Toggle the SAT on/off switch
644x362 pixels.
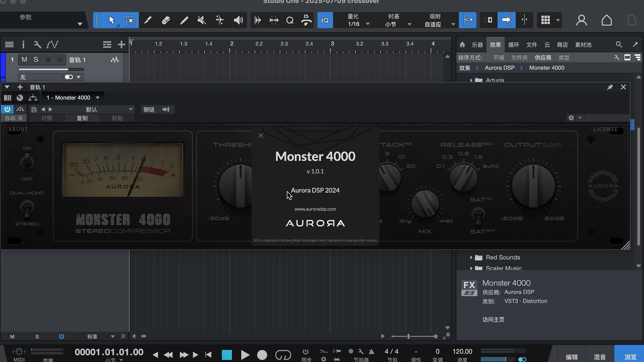(x=478, y=215)
